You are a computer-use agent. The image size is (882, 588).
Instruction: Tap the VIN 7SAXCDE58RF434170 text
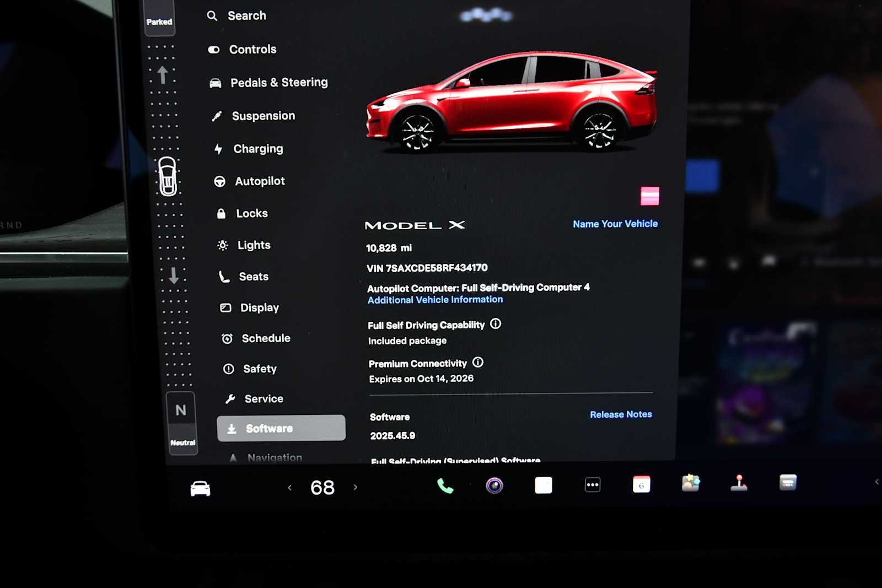tap(427, 268)
